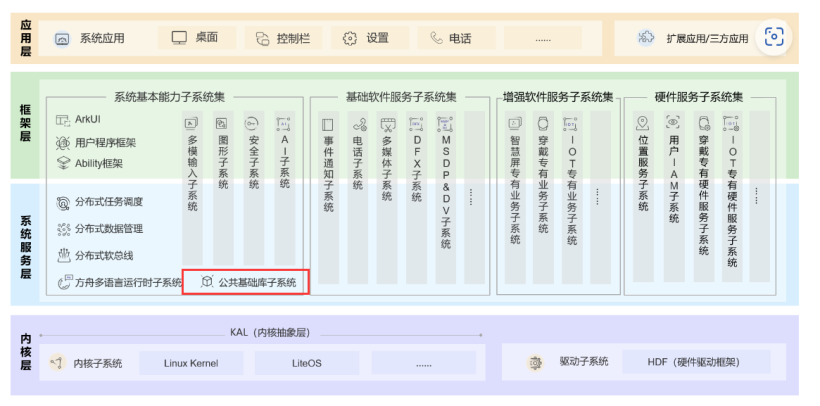Click the 系统基本能力子系统集 heading
Viewport: 820px width, 406px height.
[x=169, y=97]
